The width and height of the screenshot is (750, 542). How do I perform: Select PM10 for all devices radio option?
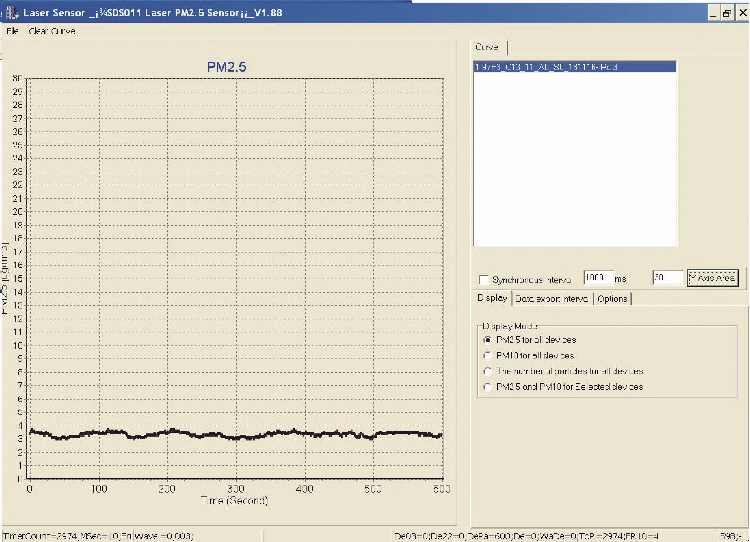click(x=487, y=355)
